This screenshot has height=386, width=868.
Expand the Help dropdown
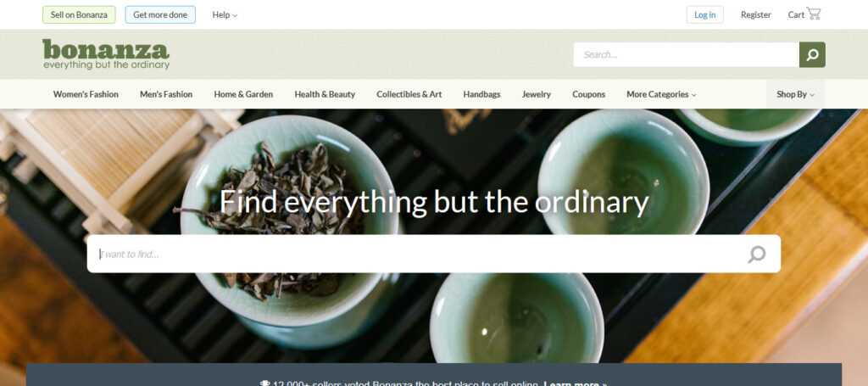pyautogui.click(x=225, y=15)
